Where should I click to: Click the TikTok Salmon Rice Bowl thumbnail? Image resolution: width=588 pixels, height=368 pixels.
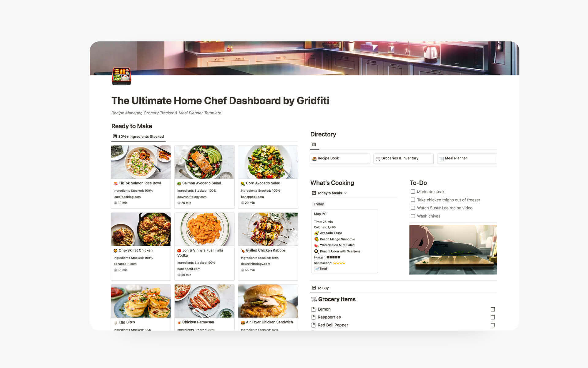click(x=141, y=162)
